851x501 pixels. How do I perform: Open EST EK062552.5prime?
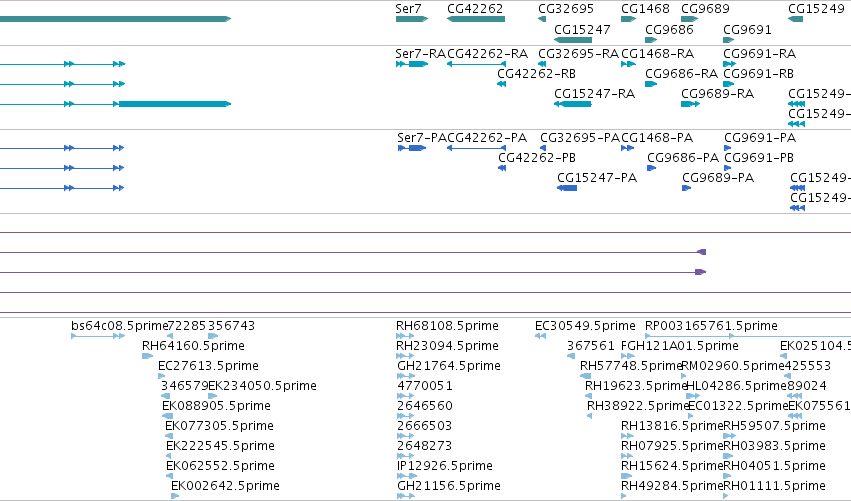pyautogui.click(x=220, y=466)
